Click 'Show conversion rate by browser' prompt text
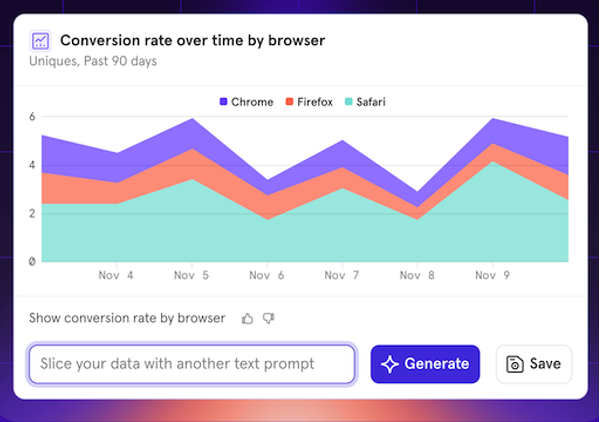This screenshot has height=422, width=600. tap(127, 319)
